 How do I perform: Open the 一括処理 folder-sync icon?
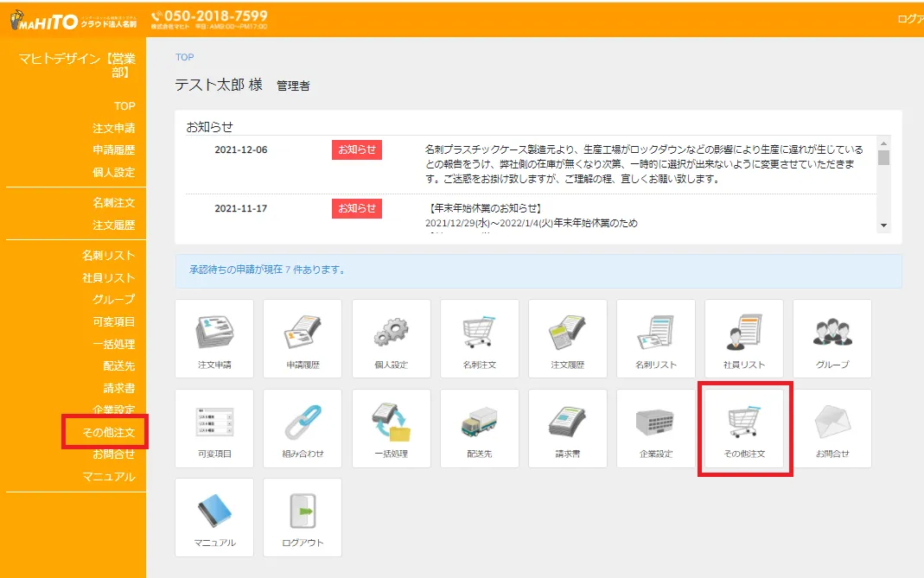pos(391,422)
